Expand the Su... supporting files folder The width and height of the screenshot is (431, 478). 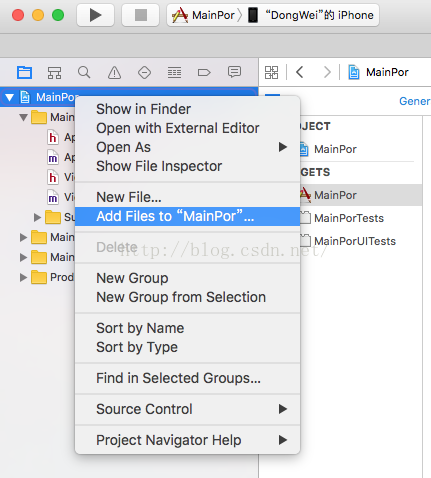coord(37,218)
